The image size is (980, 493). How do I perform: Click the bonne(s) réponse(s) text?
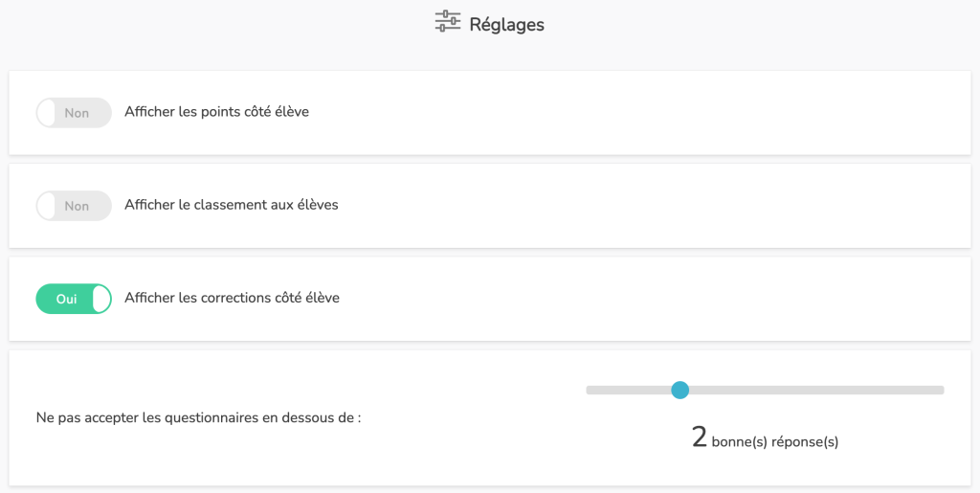(x=775, y=442)
